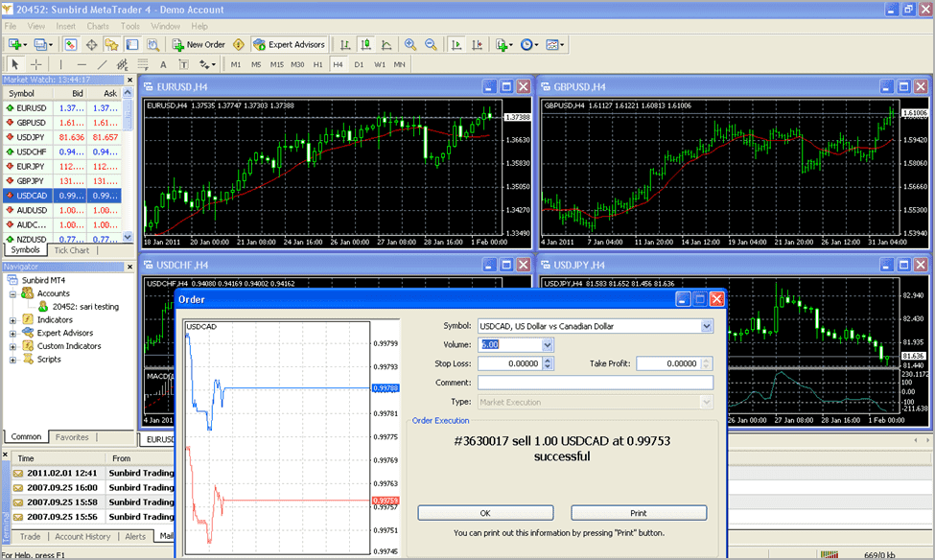Select the Crosshair cursor tool
Viewport: 935px width, 560px height.
[x=36, y=64]
